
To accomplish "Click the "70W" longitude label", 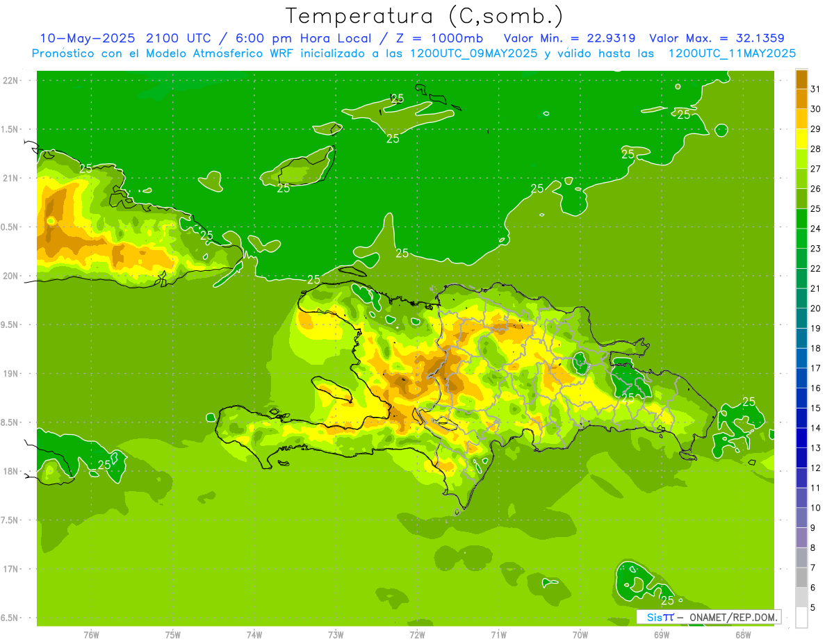I will (580, 635).
